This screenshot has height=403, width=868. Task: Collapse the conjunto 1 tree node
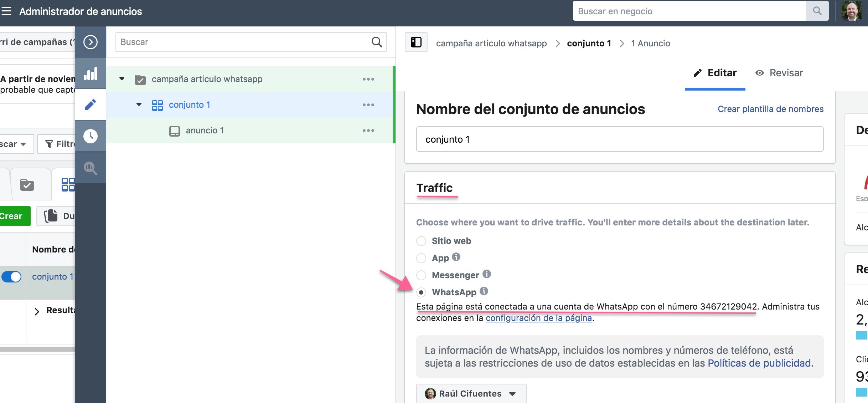tap(139, 104)
